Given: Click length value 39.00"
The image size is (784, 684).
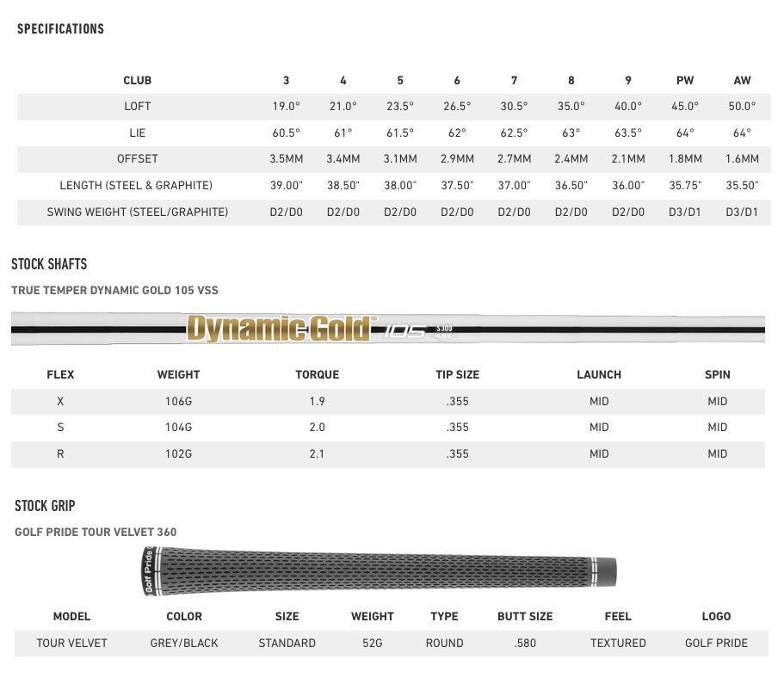Looking at the screenshot, I should [x=286, y=186].
